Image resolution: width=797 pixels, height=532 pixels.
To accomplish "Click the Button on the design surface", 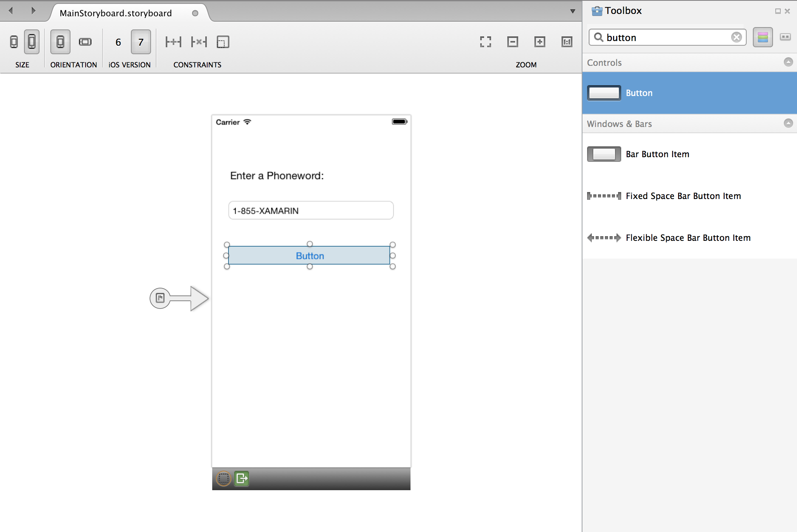I will pyautogui.click(x=309, y=256).
